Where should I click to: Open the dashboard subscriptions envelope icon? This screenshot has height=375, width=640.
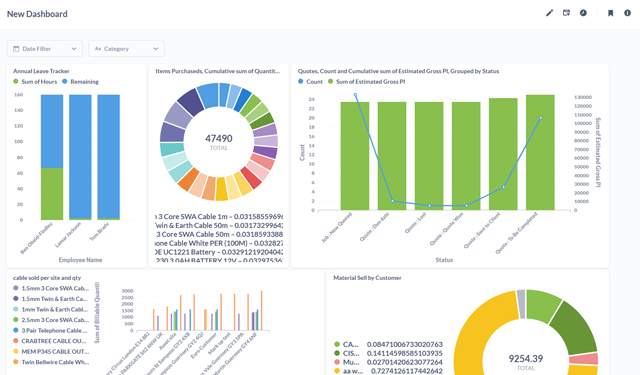[x=566, y=13]
